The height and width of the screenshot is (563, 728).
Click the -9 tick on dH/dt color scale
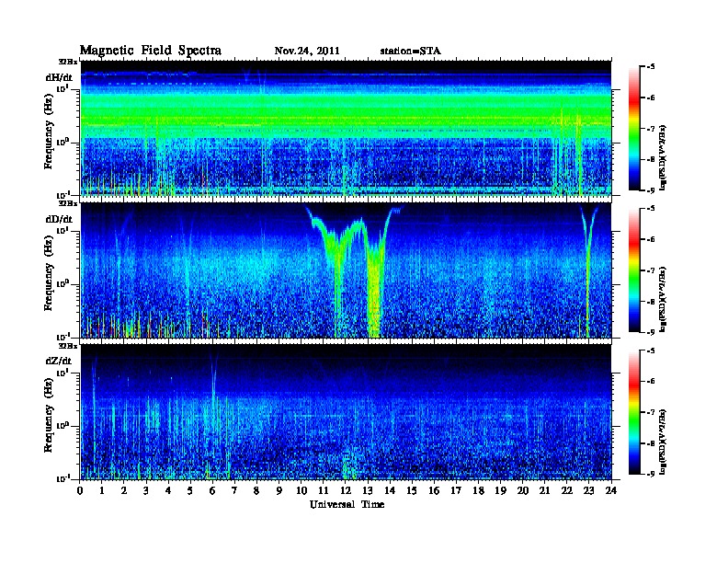point(651,190)
